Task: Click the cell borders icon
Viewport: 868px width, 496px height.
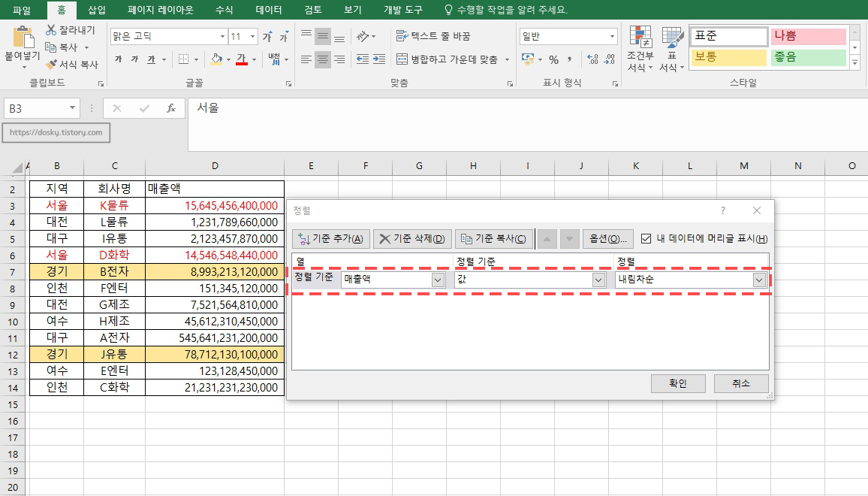Action: pos(184,59)
